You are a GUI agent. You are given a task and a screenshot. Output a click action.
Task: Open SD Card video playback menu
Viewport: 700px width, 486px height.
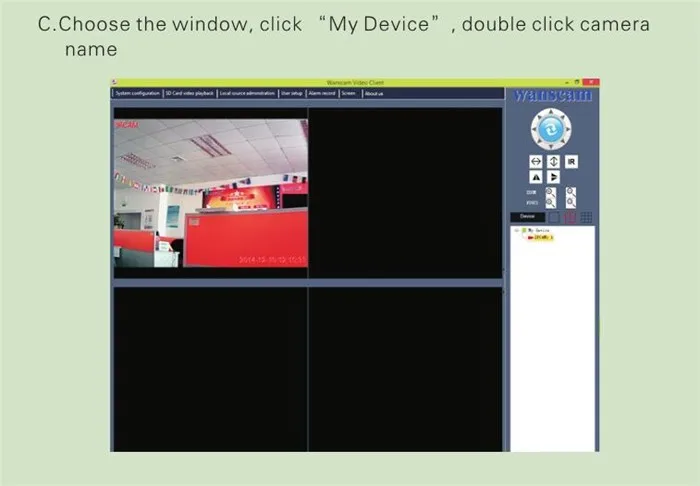pyautogui.click(x=190, y=93)
